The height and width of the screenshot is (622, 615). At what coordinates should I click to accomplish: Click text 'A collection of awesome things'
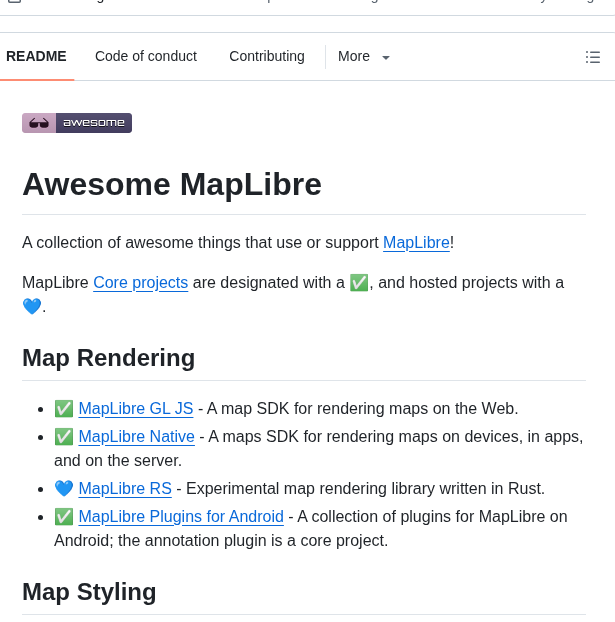(x=129, y=242)
